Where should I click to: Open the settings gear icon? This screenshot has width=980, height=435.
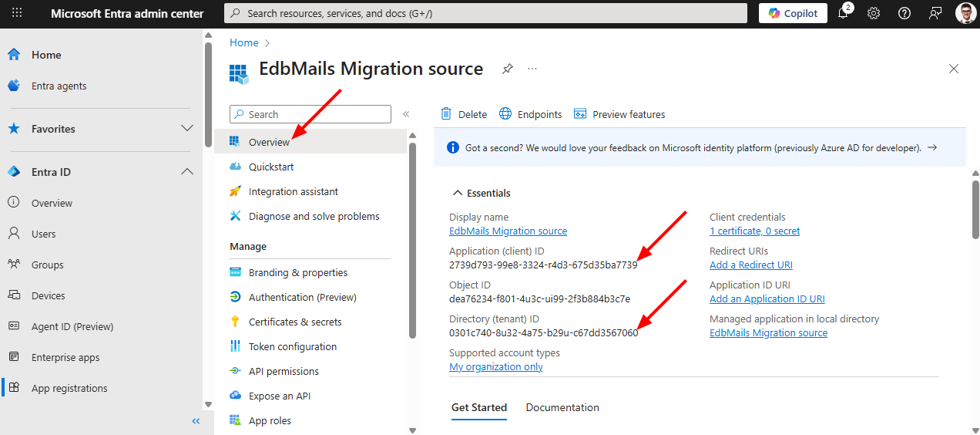pos(874,13)
